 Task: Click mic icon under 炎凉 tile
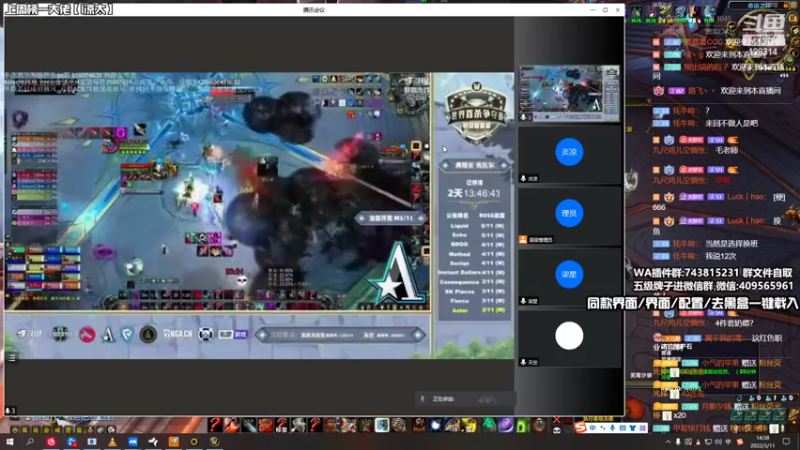[523, 179]
